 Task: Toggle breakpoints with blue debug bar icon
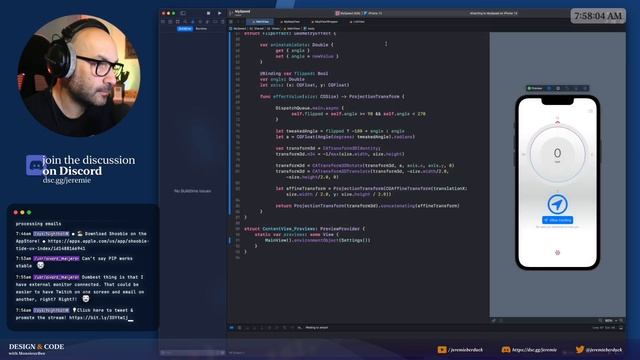232,327
